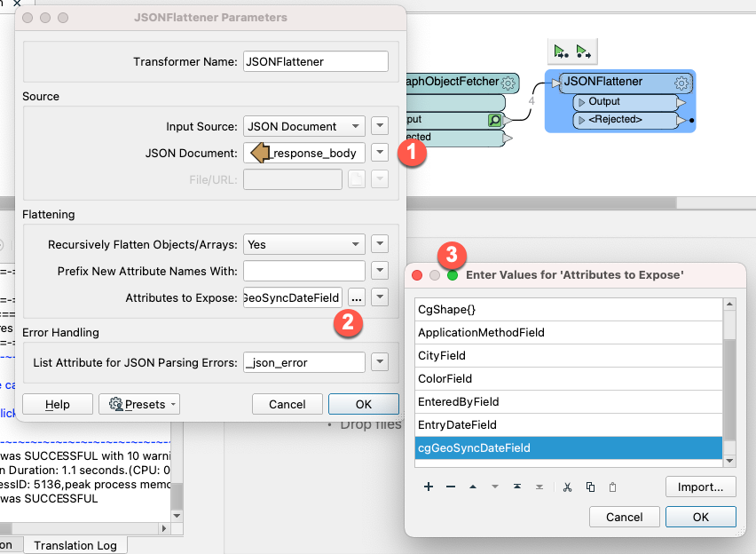756x554 pixels.
Task: Click the JSON Document field
Action: point(304,153)
